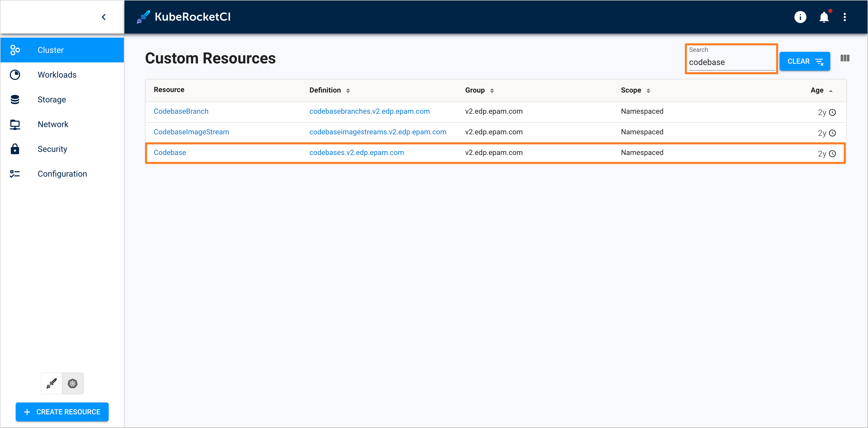Click the clock icon in the CodebaseBranch row
Viewport: 868px width, 428px height.
click(x=832, y=112)
